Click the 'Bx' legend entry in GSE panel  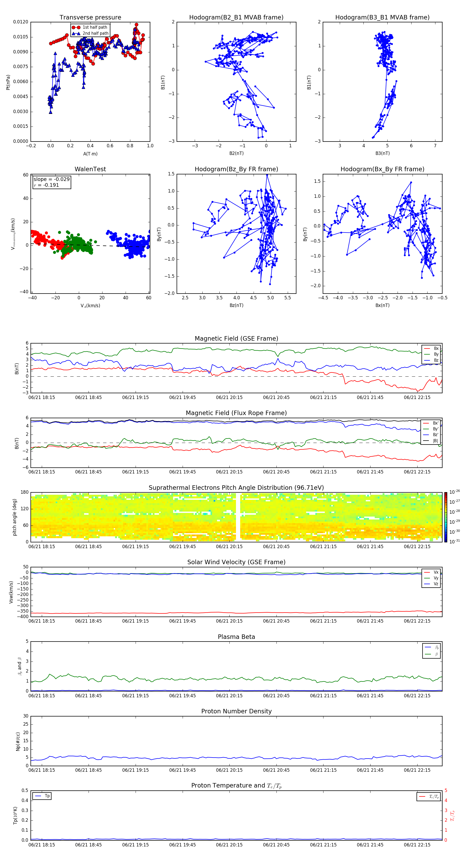point(431,349)
